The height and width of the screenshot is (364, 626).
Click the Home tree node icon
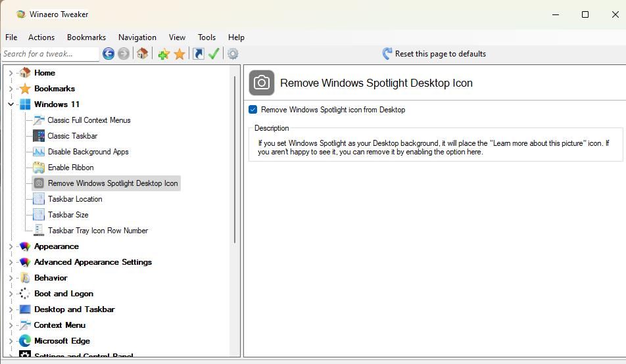point(25,73)
